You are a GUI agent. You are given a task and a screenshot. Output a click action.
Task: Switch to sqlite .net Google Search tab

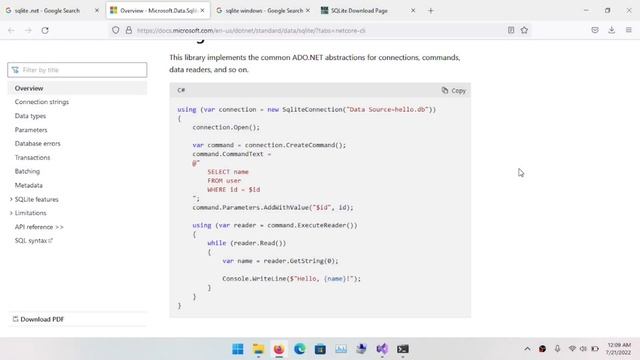[x=52, y=11]
